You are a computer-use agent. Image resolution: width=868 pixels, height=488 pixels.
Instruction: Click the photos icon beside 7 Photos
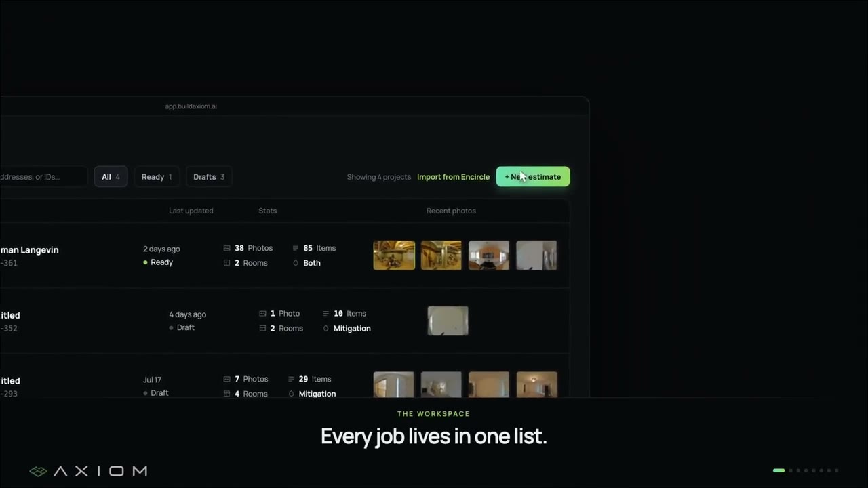click(226, 379)
